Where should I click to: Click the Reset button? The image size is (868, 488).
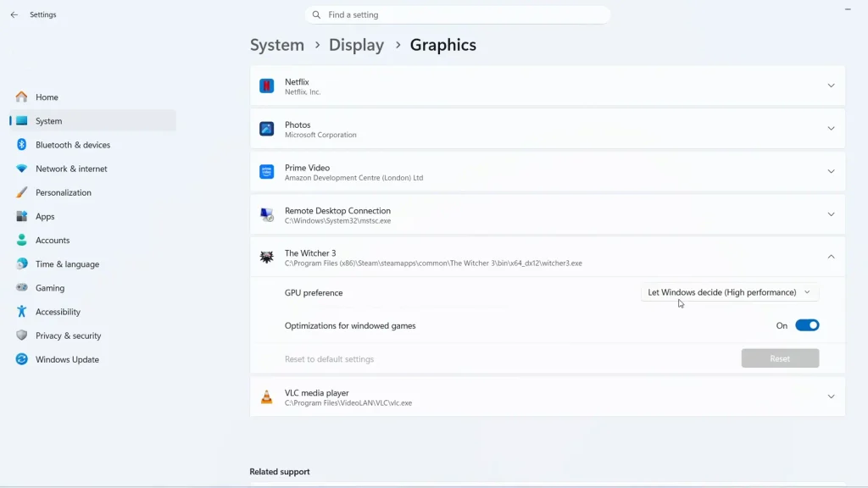click(x=780, y=358)
